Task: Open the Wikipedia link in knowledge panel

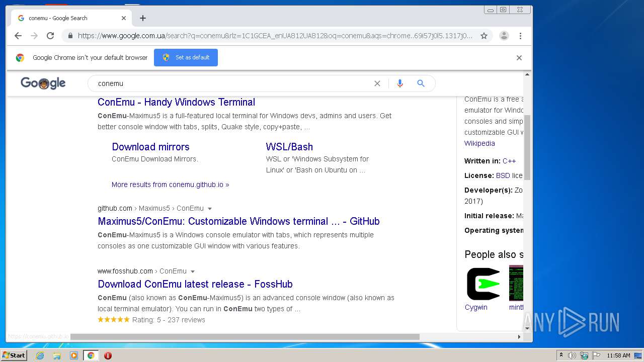Action: [x=479, y=143]
